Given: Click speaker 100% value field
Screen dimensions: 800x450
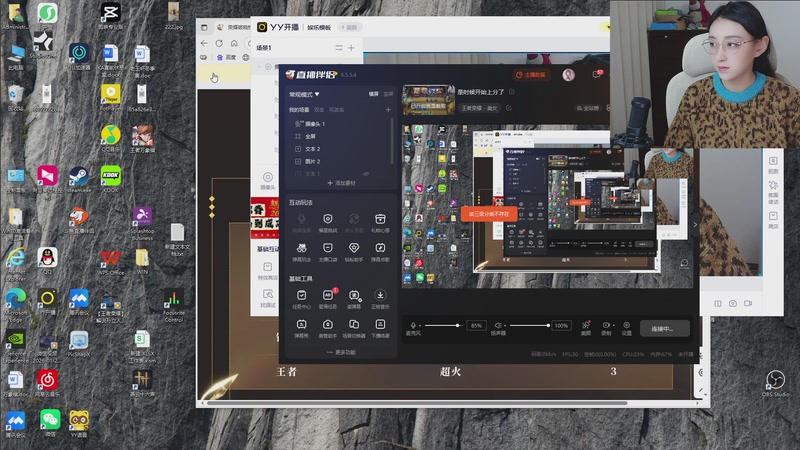Looking at the screenshot, I should (x=561, y=326).
